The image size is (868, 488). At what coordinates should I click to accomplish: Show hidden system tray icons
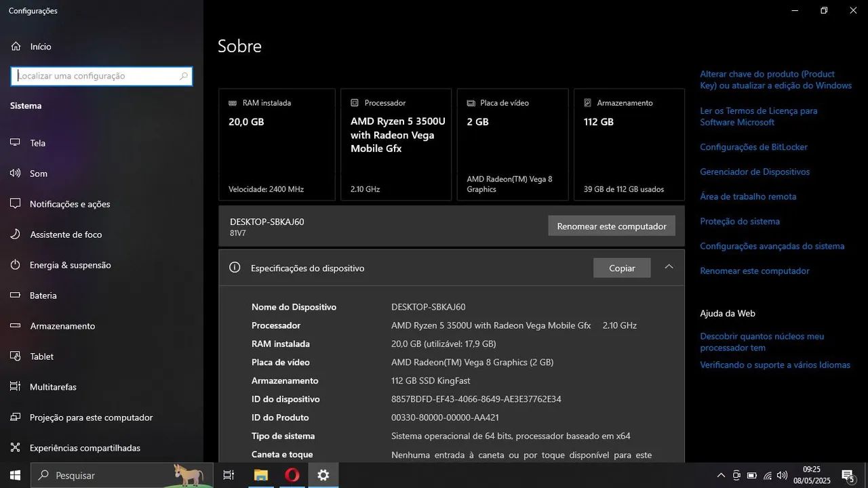721,476
